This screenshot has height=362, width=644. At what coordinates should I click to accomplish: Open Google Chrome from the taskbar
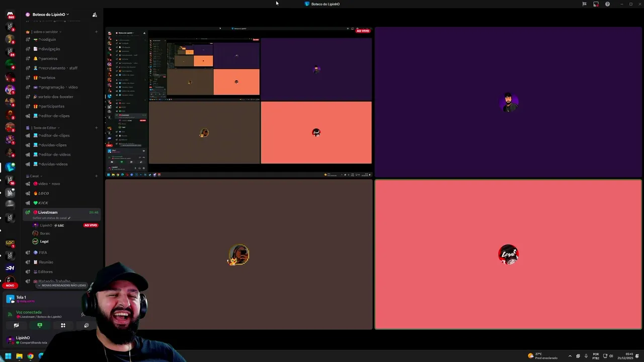tap(30, 356)
